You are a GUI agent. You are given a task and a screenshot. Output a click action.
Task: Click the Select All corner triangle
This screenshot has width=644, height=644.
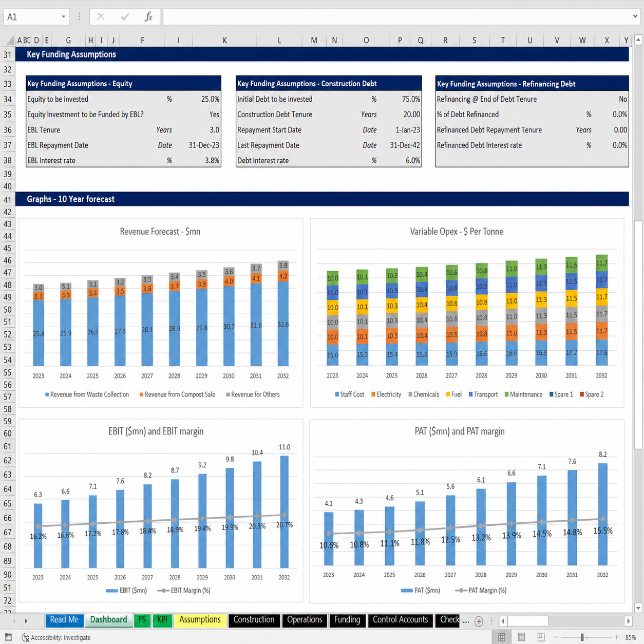pos(10,41)
